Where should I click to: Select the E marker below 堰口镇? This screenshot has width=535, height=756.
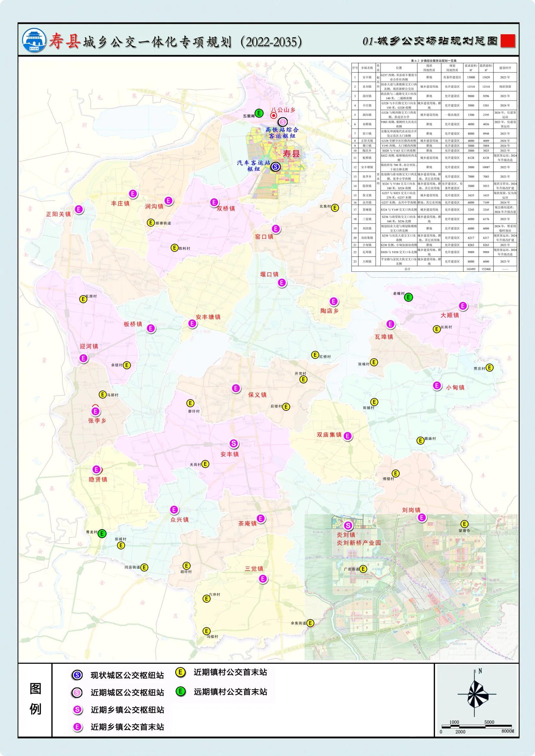click(282, 282)
